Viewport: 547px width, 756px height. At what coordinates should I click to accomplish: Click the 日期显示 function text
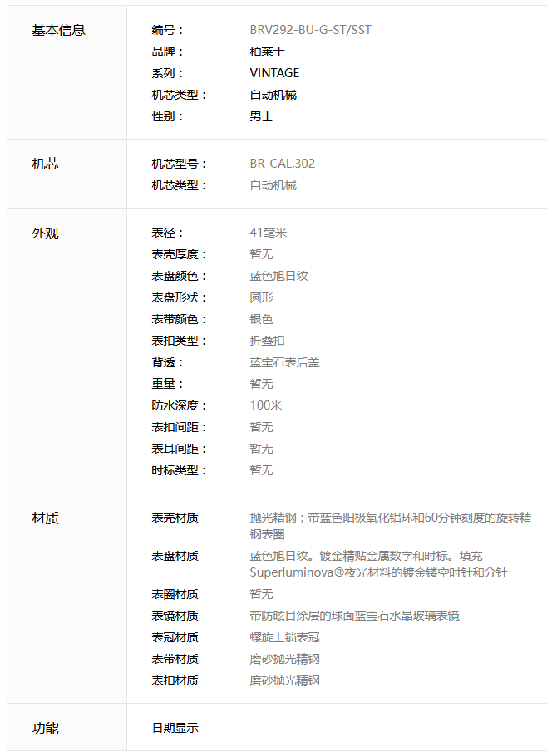(175, 728)
